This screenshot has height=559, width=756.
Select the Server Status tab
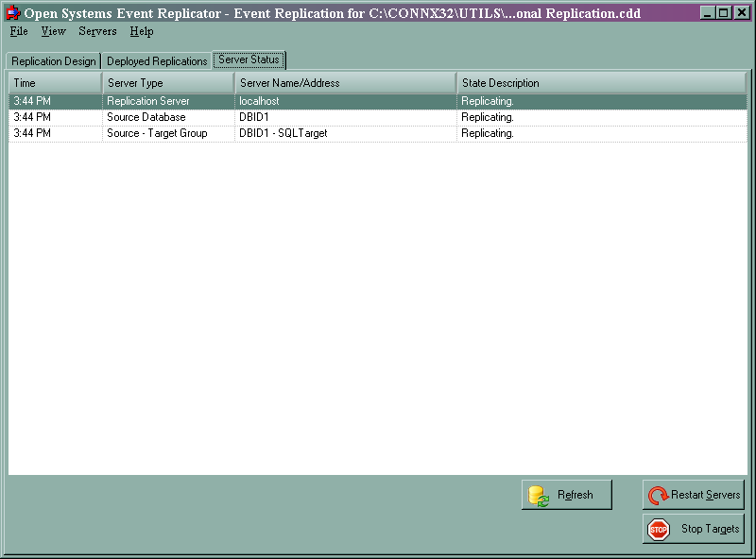(249, 59)
